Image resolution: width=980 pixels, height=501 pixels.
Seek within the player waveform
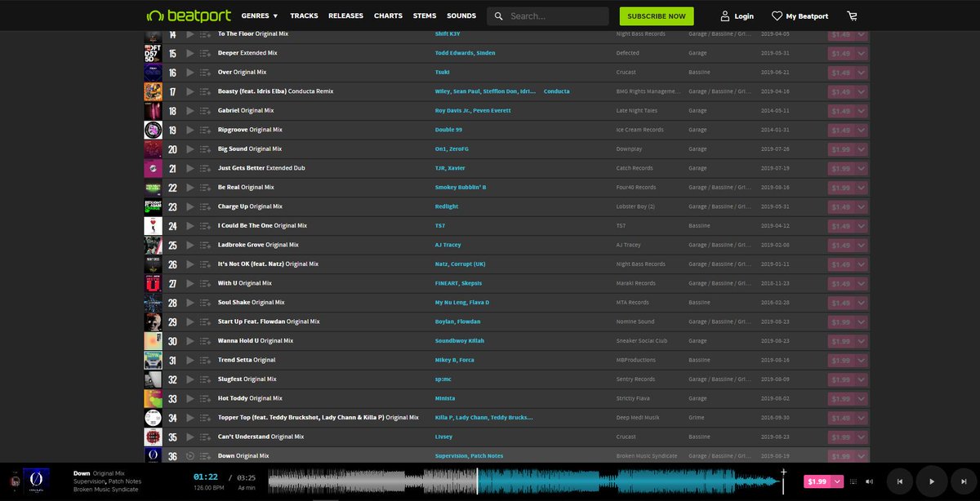[525, 481]
